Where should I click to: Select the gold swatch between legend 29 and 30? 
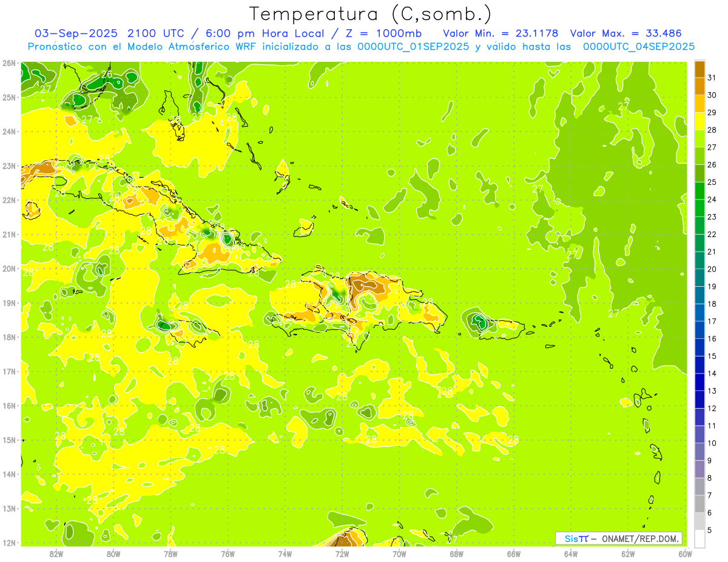(x=699, y=103)
